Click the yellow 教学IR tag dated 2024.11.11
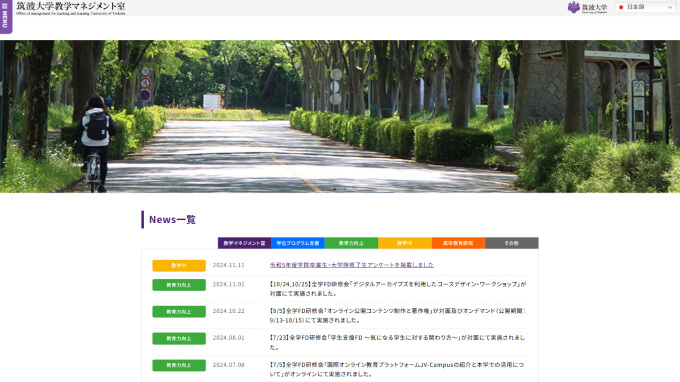The image size is (680, 382). click(179, 265)
